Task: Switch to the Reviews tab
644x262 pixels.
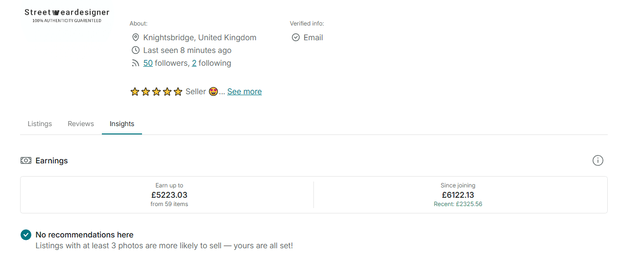Action: pos(81,124)
